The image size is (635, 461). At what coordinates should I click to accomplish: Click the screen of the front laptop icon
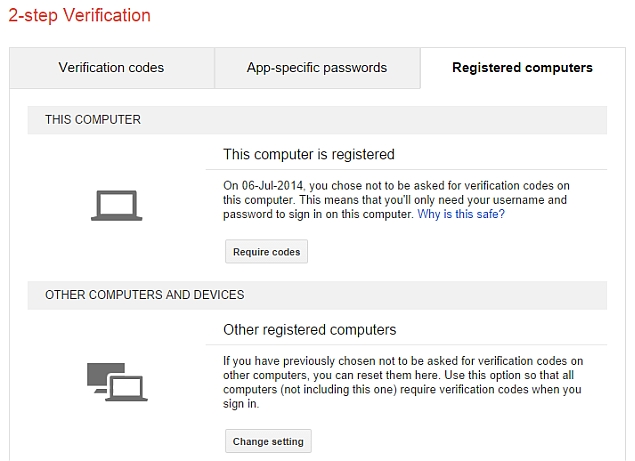[127, 387]
